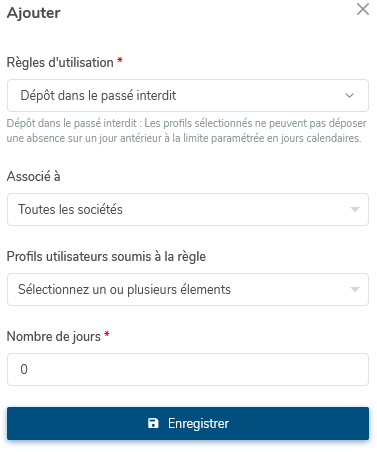Click the 'Sélectionnez un ou plusieurs élements' placeholder
Viewport: 377px width, 452px height.
pos(124,289)
